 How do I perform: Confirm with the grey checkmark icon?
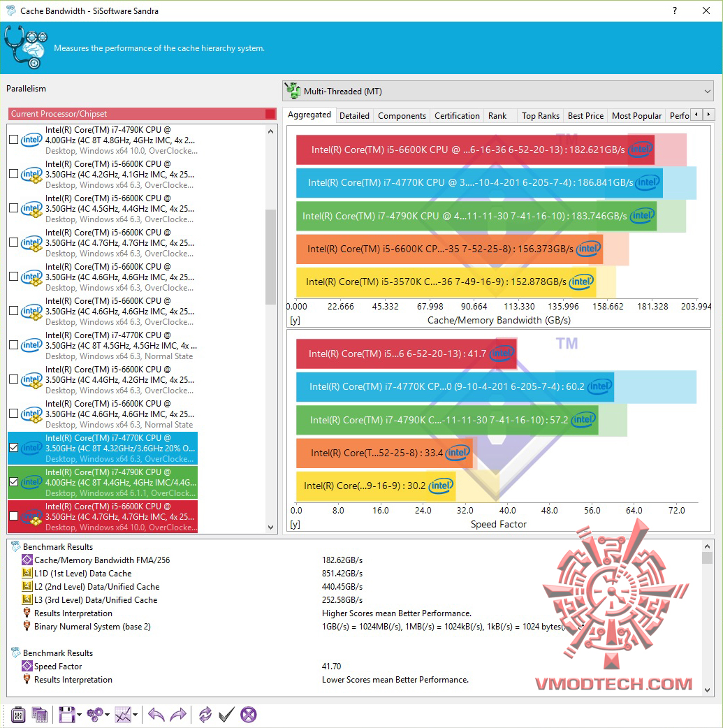click(x=226, y=715)
